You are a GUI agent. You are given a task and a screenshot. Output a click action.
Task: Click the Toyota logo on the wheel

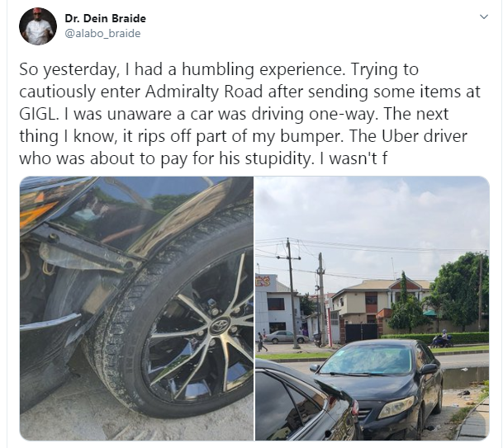click(220, 325)
